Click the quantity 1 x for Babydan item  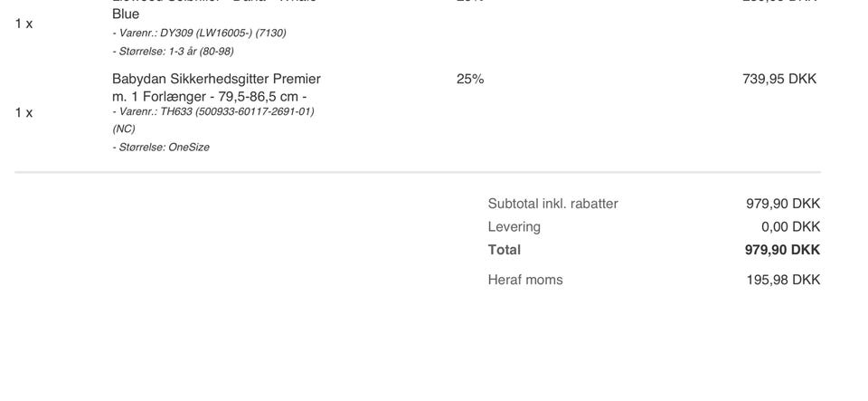(24, 113)
